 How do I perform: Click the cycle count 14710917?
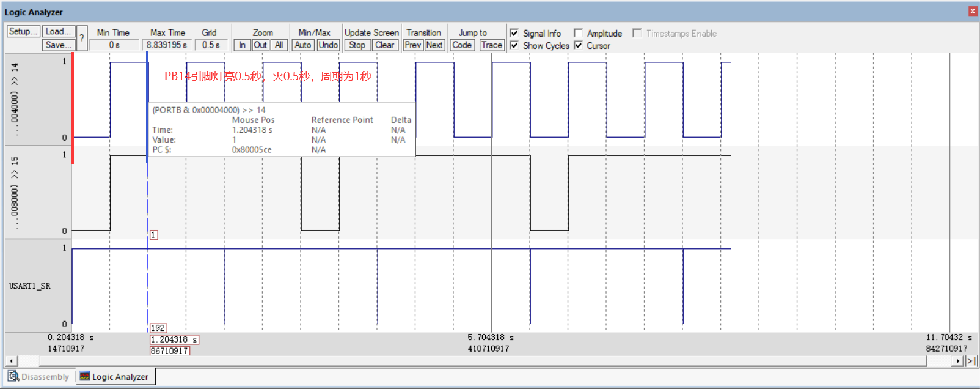(66, 349)
